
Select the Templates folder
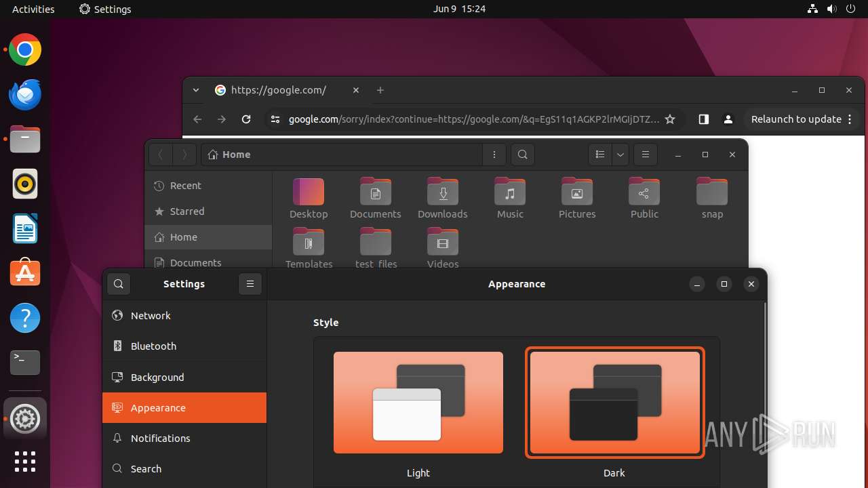[309, 248]
